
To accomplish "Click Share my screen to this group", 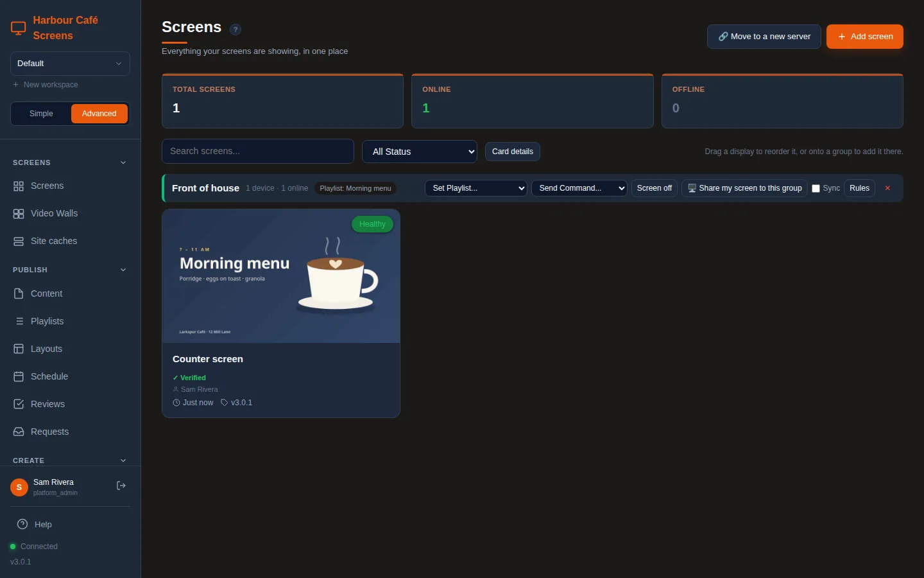I will point(744,188).
